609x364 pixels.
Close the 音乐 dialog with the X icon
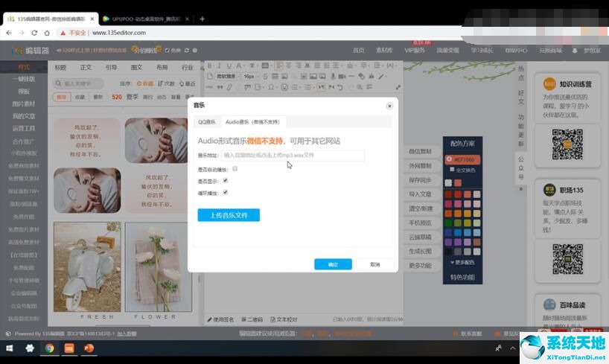pos(389,106)
